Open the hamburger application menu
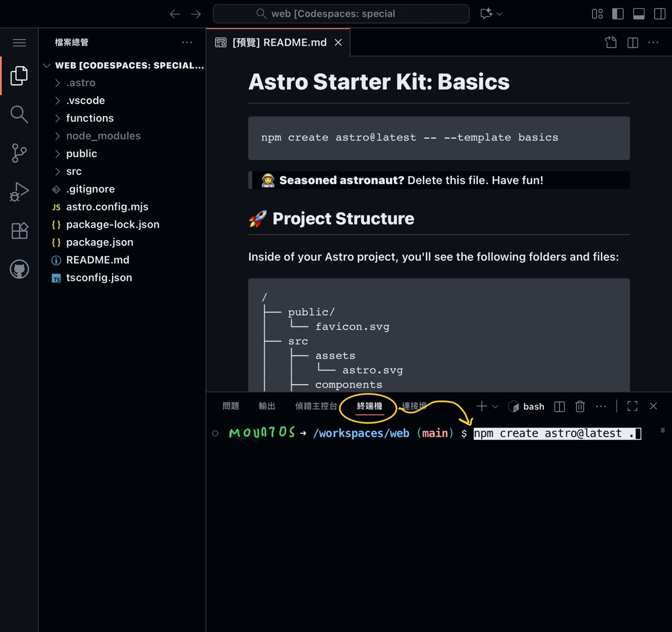This screenshot has width=672, height=632. [x=19, y=43]
